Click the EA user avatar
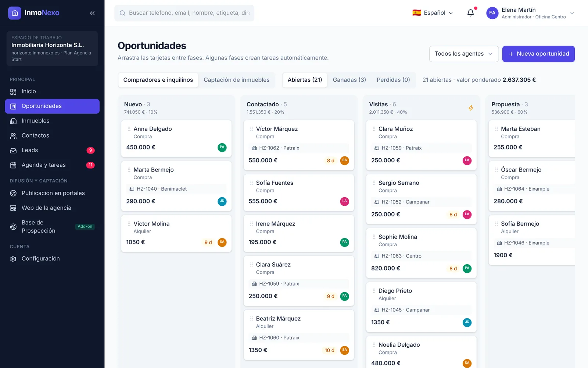The height and width of the screenshot is (368, 588). click(492, 13)
